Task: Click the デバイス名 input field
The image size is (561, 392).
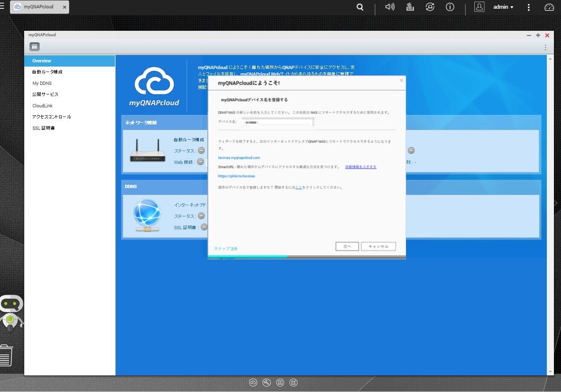Action: [x=278, y=122]
